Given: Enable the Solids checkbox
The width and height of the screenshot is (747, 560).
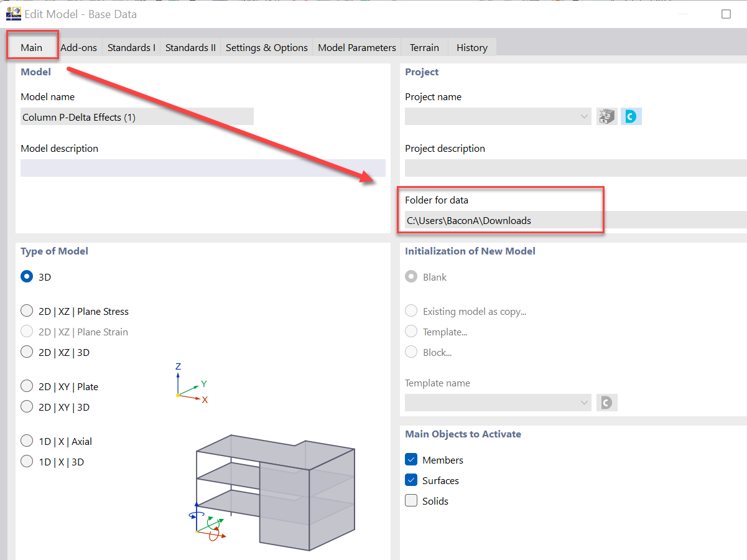Looking at the screenshot, I should click(411, 501).
